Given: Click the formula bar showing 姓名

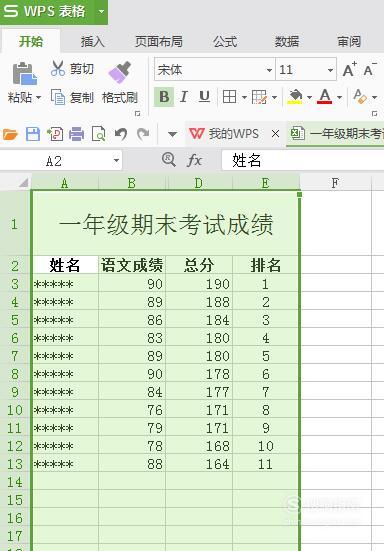Looking at the screenshot, I should pyautogui.click(x=302, y=161).
